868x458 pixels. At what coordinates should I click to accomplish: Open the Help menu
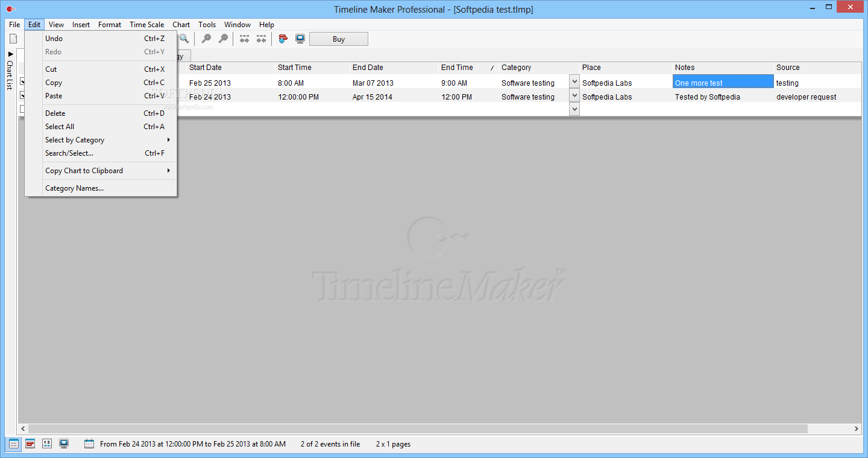266,25
